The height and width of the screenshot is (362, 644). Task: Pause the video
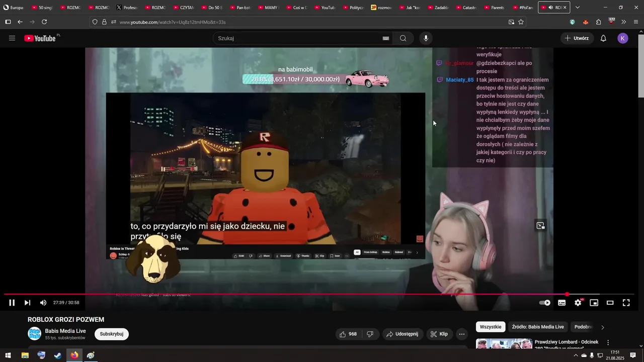pos(12,303)
